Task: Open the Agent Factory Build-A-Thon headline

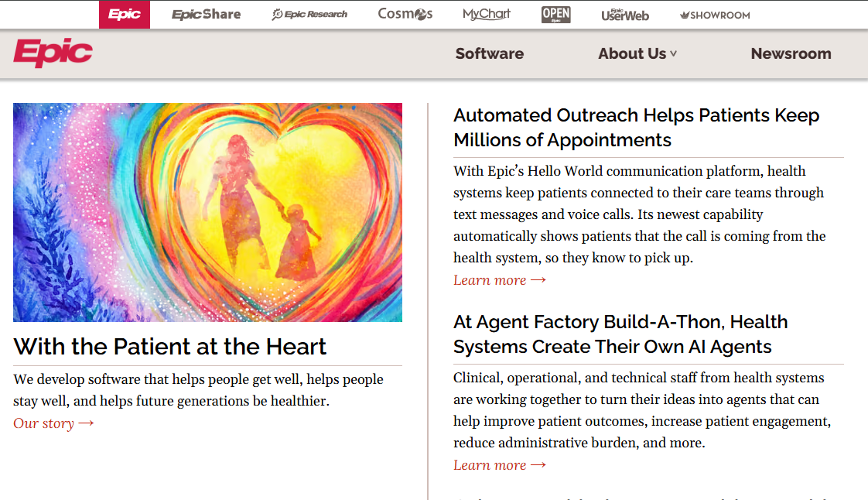Action: click(x=620, y=334)
